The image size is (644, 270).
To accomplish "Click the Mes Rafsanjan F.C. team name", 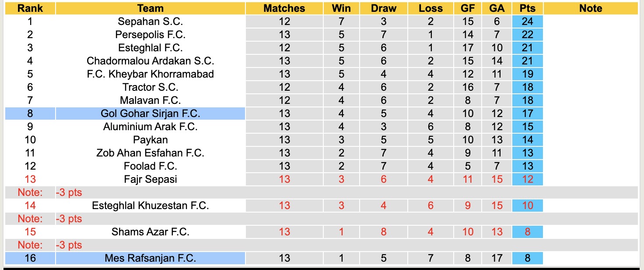I will click(150, 258).
